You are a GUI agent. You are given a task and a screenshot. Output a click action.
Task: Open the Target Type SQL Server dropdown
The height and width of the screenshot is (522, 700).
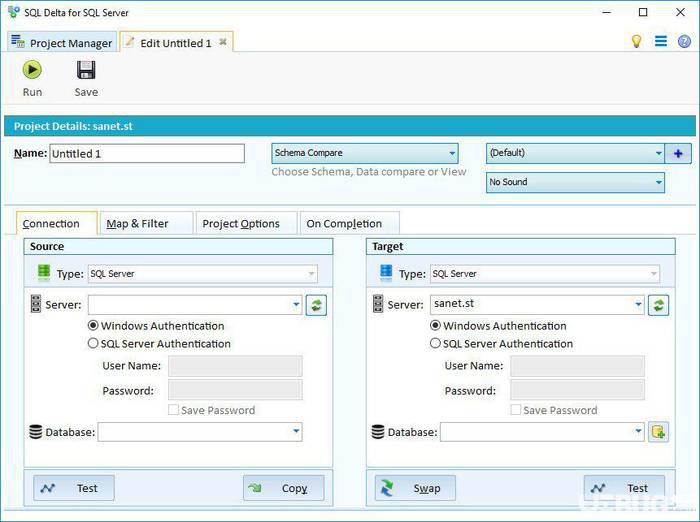(x=545, y=274)
